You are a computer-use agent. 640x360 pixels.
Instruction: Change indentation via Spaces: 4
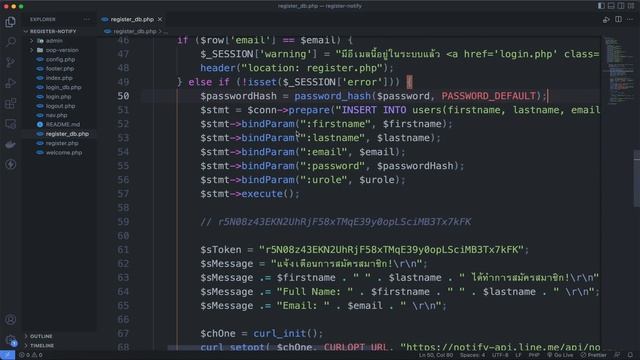click(x=472, y=355)
